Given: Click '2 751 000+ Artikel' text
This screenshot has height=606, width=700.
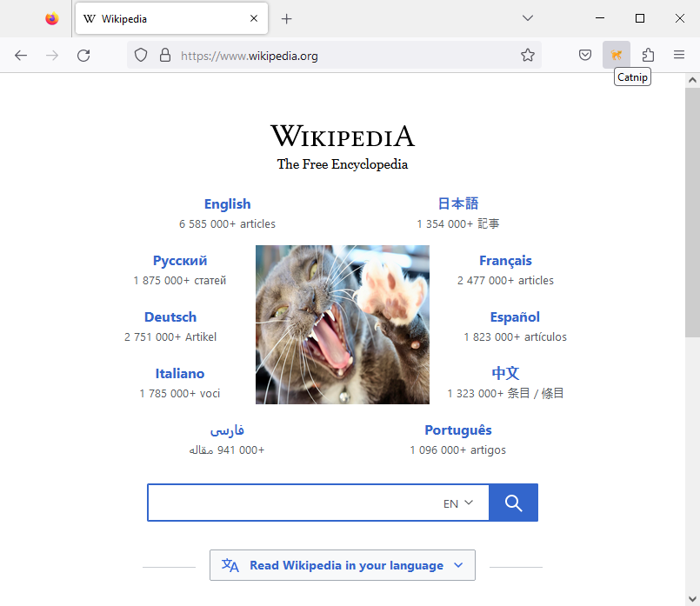Looking at the screenshot, I should pyautogui.click(x=170, y=337).
